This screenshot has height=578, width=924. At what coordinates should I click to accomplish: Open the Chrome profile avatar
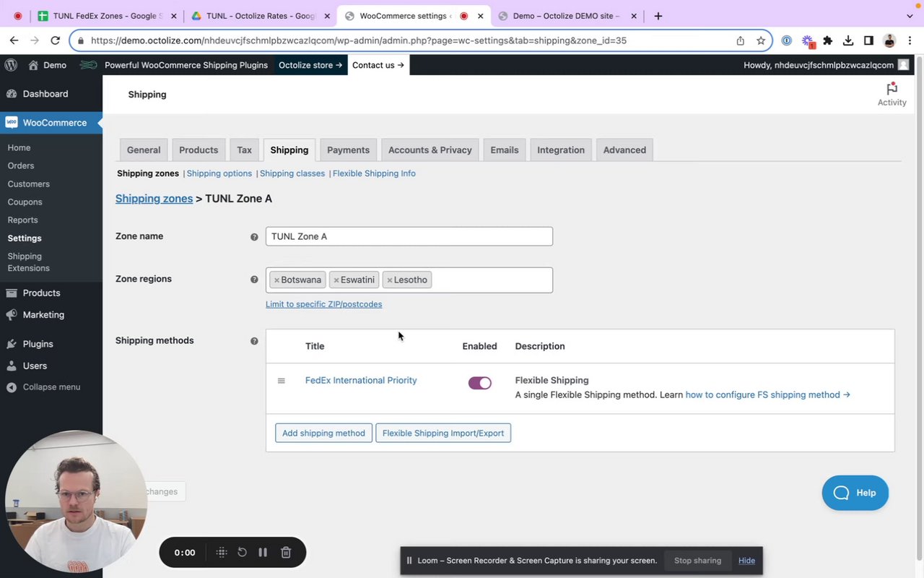pyautogui.click(x=889, y=40)
